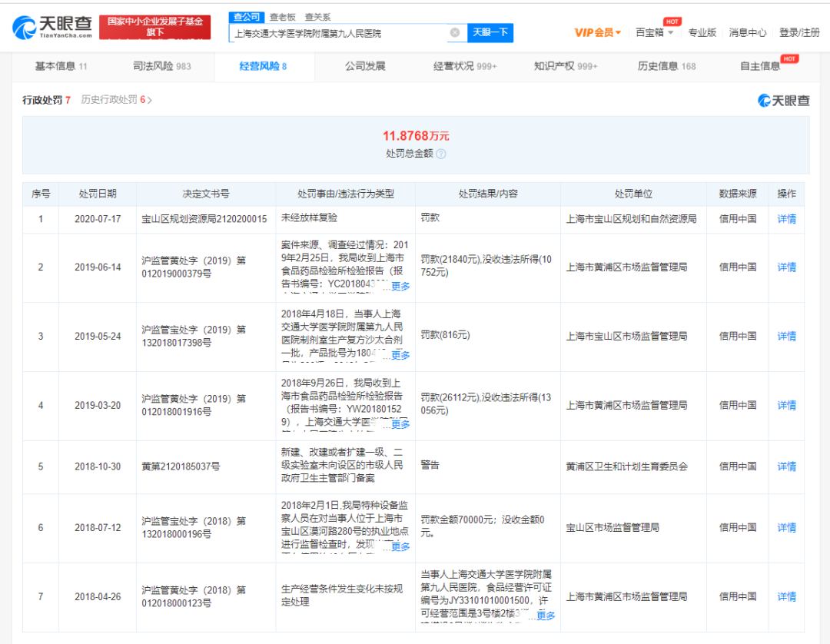Select the 11.8768万元 total penalty amount
830x644 pixels.
click(x=416, y=136)
